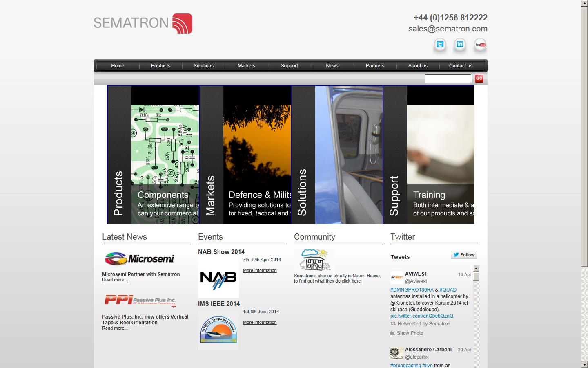Open More information for NAB Show 2014
588x368 pixels.
point(260,270)
